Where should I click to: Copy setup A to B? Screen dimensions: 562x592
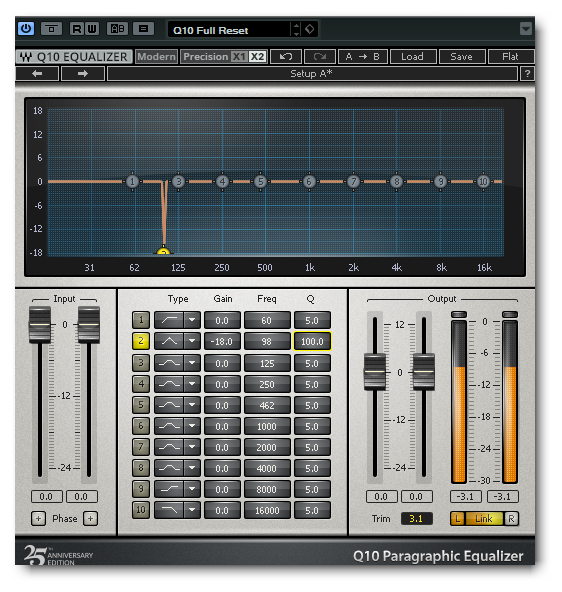coord(363,57)
